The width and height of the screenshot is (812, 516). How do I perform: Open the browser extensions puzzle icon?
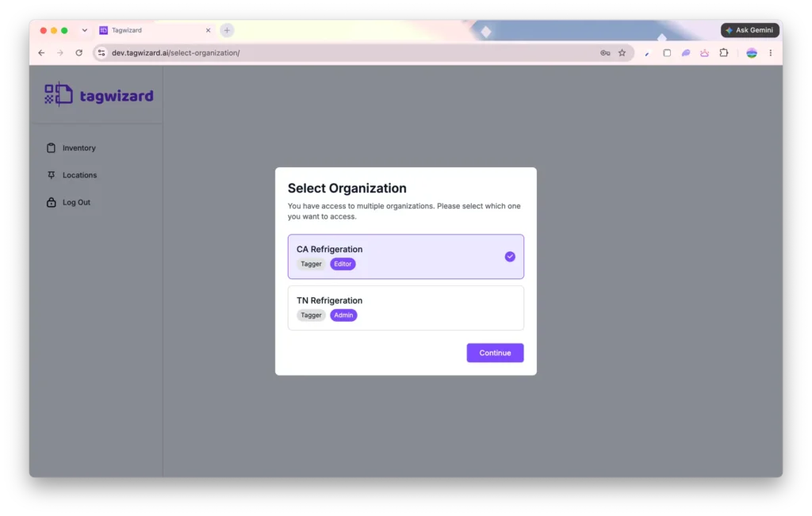pyautogui.click(x=723, y=53)
